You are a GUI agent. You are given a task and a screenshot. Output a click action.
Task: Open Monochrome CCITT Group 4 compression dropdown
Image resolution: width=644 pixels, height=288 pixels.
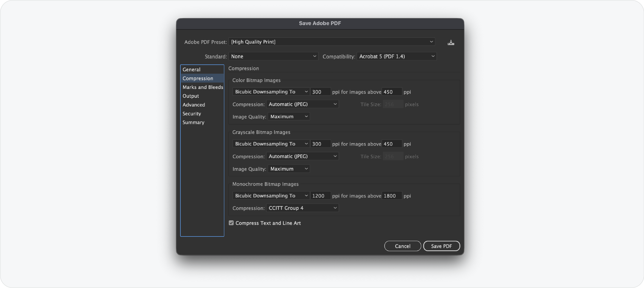pos(302,208)
